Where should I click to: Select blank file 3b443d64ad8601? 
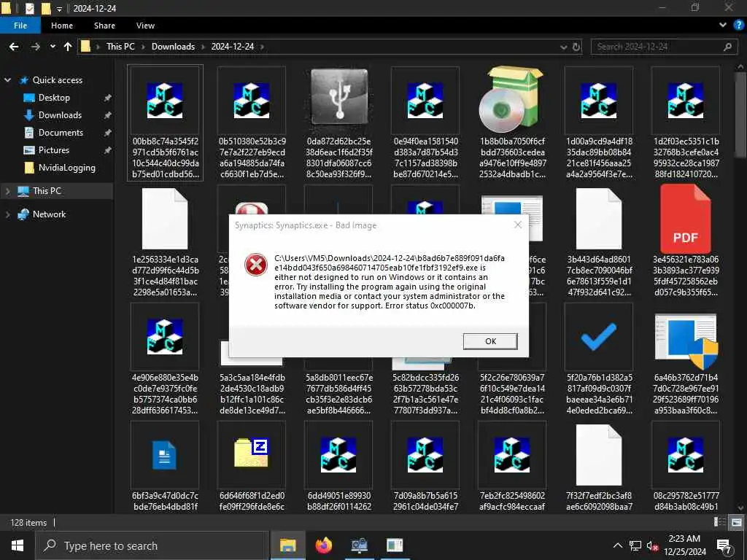[599, 241]
